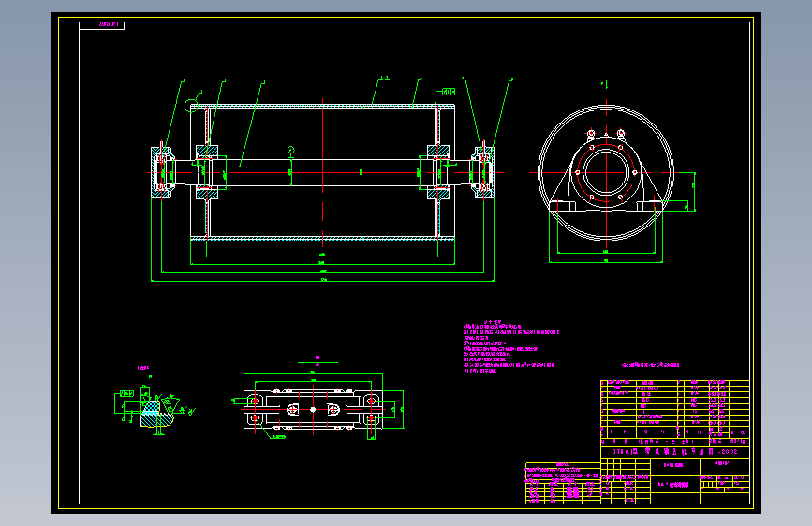Viewport: 812px width, 526px height.
Task: Click the title text ending in -2002
Action: (674, 452)
